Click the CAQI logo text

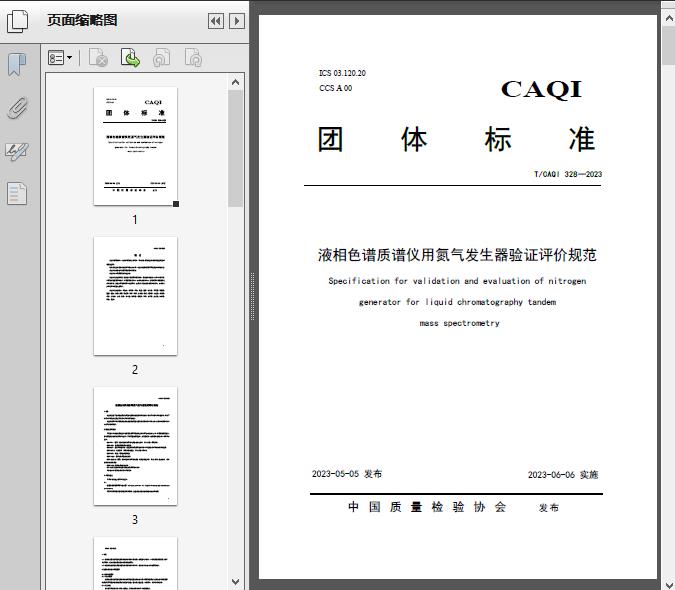coord(541,90)
